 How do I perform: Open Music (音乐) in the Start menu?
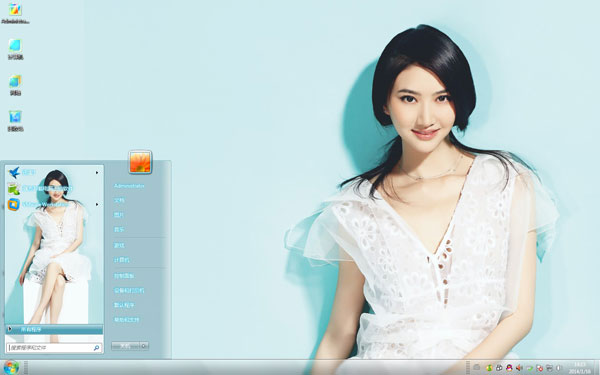119,230
